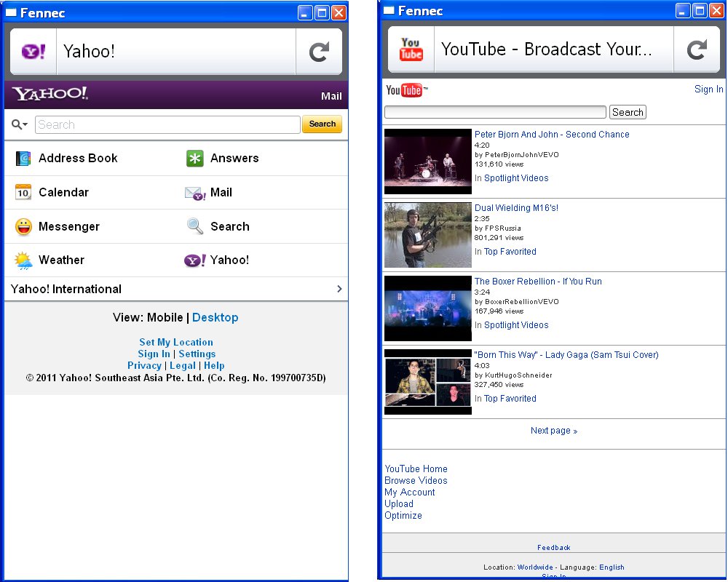Screen dimensions: 728x582
Task: Open The Boxer Rebellion video thumbnail
Action: point(428,308)
